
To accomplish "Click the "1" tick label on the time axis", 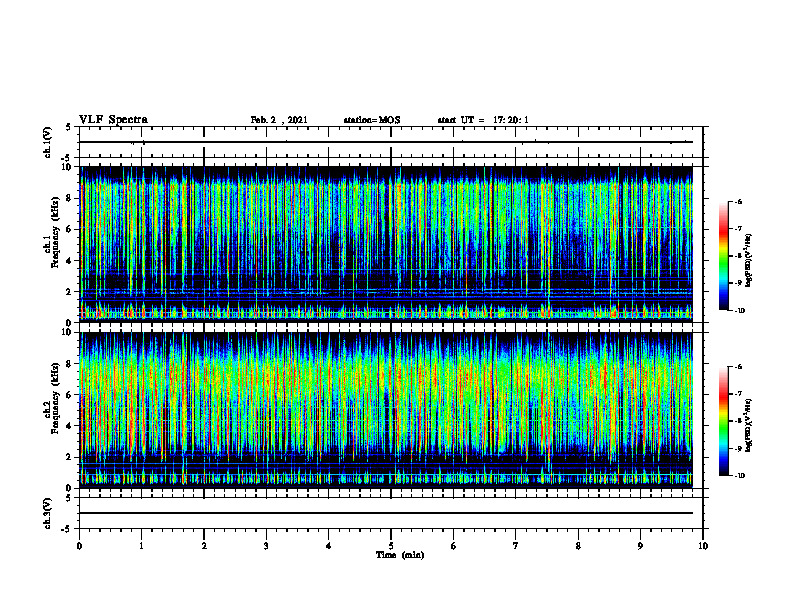I will coord(141,546).
